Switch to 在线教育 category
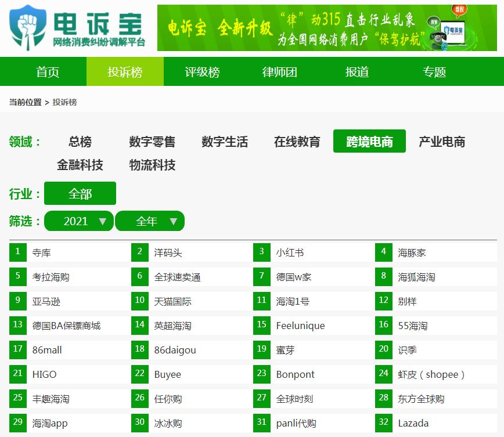Screen dimensions: 504x437 pos(297,141)
